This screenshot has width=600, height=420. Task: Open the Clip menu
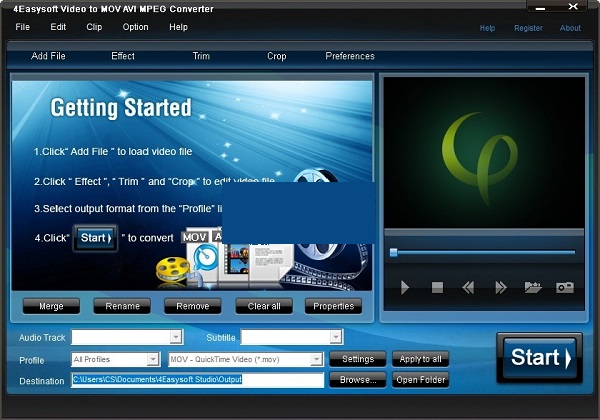[94, 27]
